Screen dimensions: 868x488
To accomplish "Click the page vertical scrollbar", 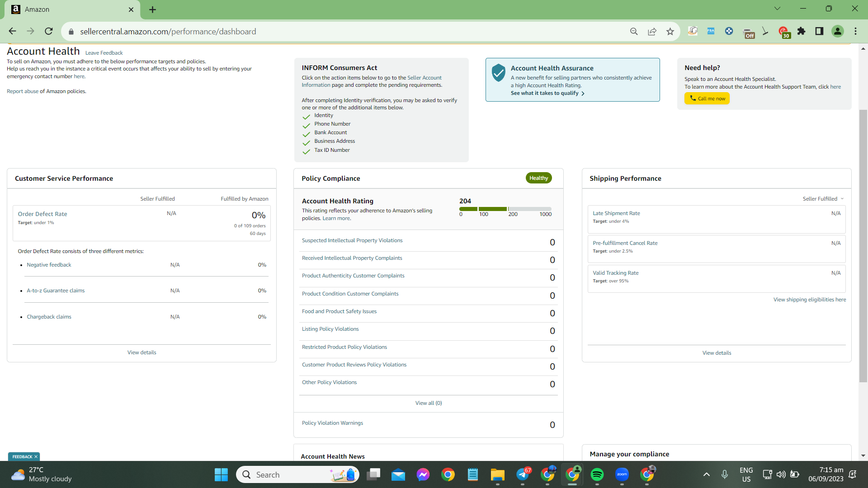I will coord(863,246).
